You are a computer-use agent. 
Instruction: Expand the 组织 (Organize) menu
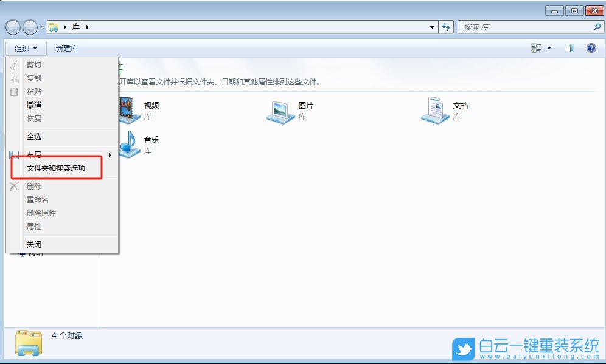[24, 48]
